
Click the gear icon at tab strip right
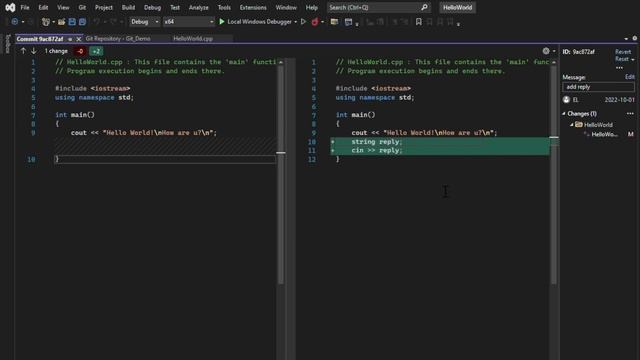pyautogui.click(x=635, y=38)
